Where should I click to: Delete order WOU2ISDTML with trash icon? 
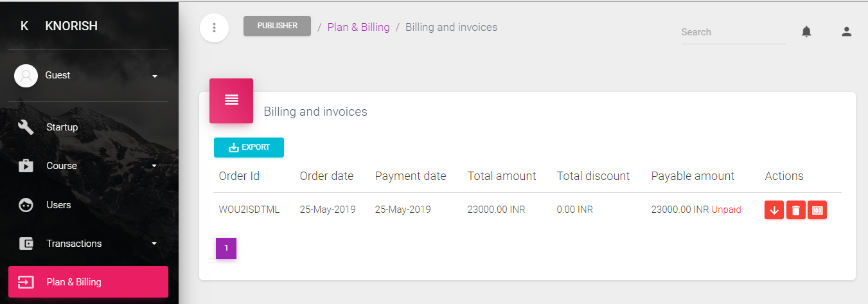pyautogui.click(x=795, y=210)
